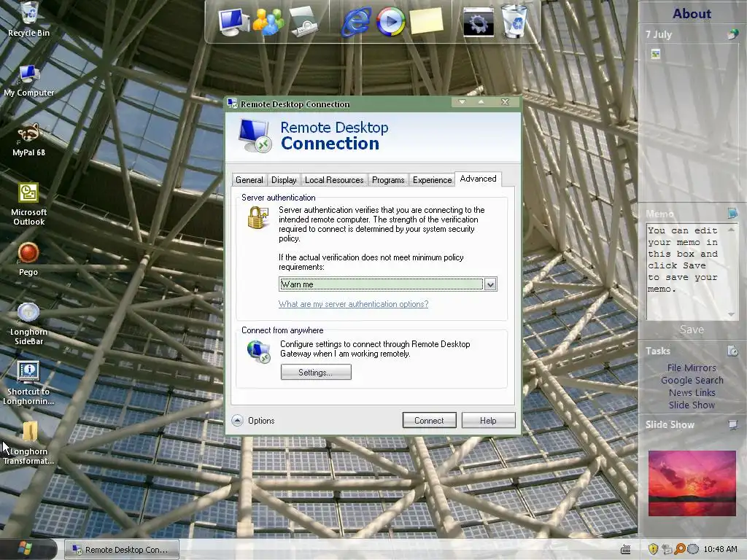Click the people/users icon in top dock
Viewport: 747px width, 560px height.
268,22
